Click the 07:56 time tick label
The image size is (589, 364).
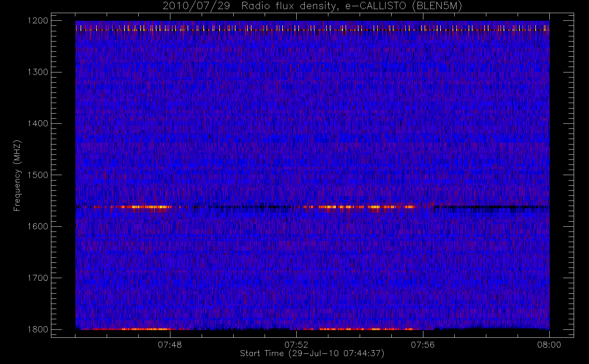423,345
